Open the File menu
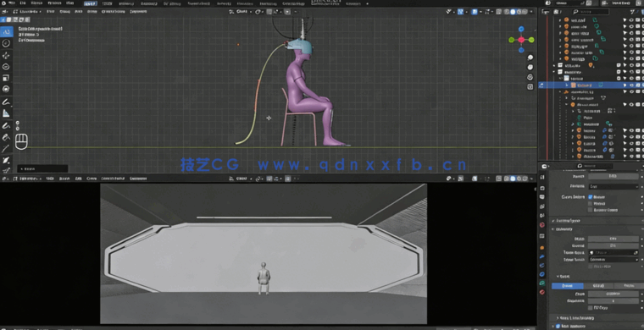 (23, 3)
